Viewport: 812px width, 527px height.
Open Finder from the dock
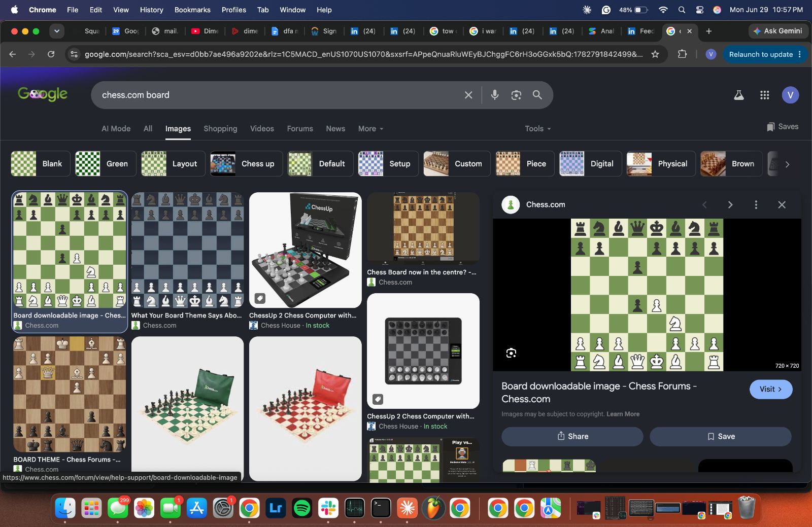coord(65,508)
